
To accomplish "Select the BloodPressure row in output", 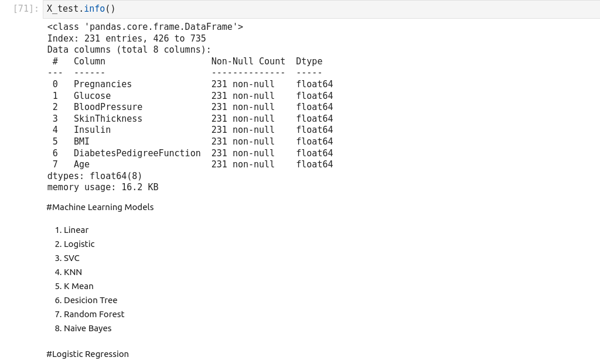I will (108, 107).
